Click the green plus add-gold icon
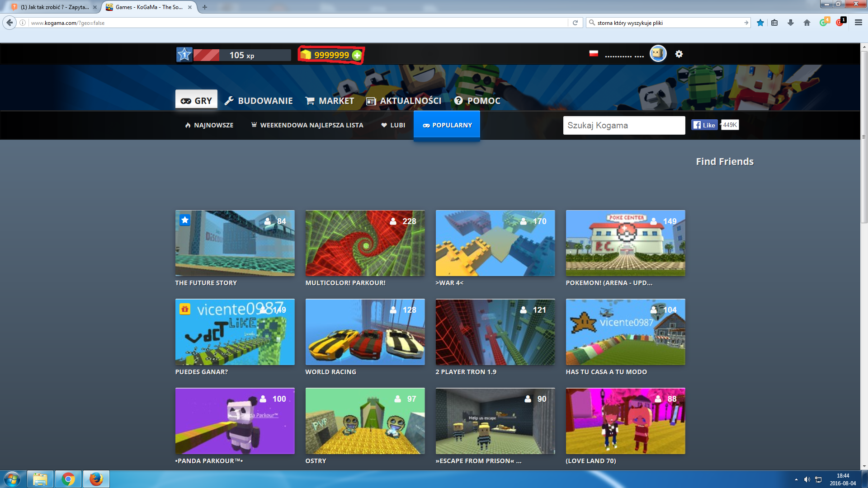This screenshot has height=488, width=868. (357, 55)
